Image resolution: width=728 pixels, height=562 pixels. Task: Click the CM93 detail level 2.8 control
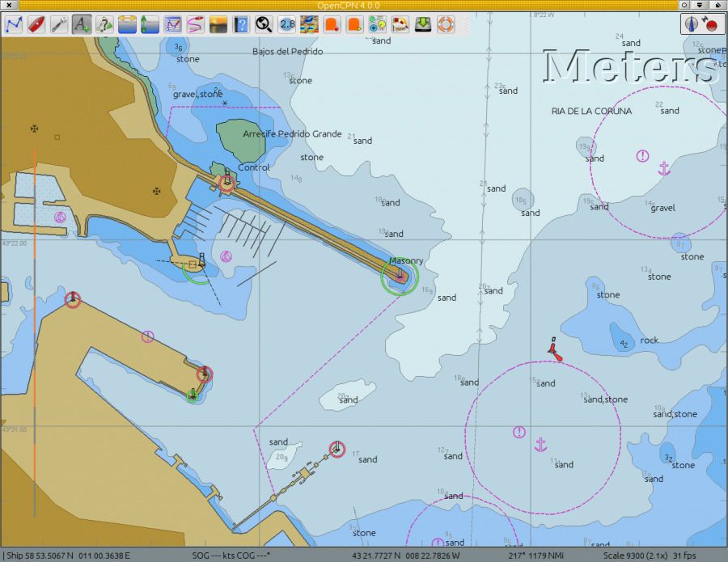point(286,24)
